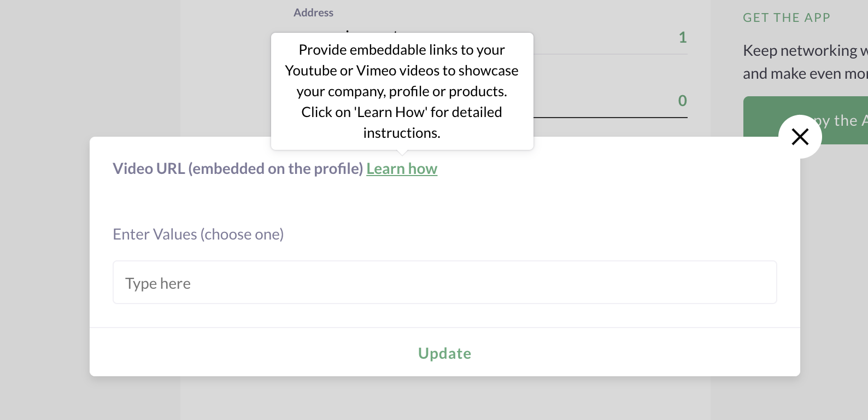The width and height of the screenshot is (868, 420).
Task: Click 'instructions.' at the tooltip's bottom
Action: tap(402, 133)
